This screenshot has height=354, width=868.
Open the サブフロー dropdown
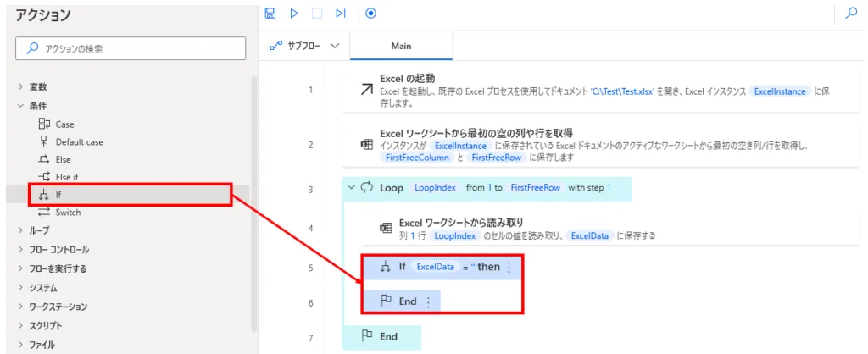click(x=304, y=46)
